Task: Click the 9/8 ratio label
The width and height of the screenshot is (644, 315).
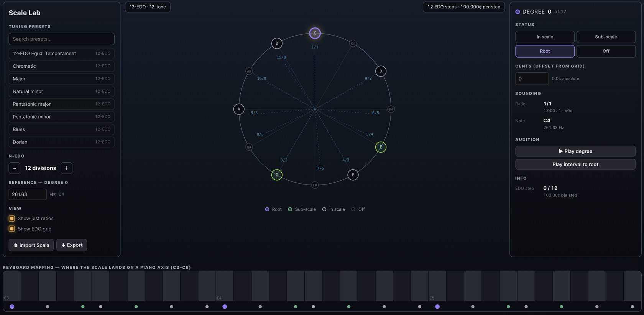Action: pyautogui.click(x=368, y=78)
